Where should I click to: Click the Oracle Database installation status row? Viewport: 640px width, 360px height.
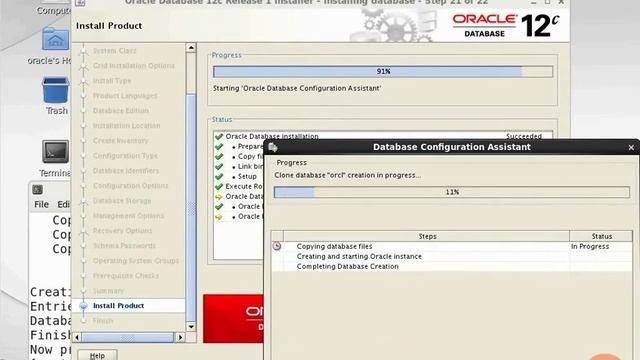pyautogui.click(x=383, y=136)
